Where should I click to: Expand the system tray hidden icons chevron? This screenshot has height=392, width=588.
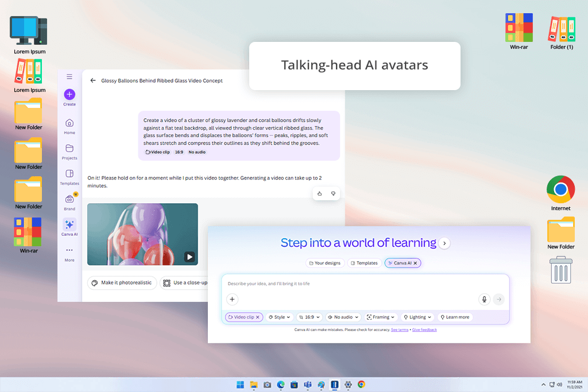click(x=543, y=385)
